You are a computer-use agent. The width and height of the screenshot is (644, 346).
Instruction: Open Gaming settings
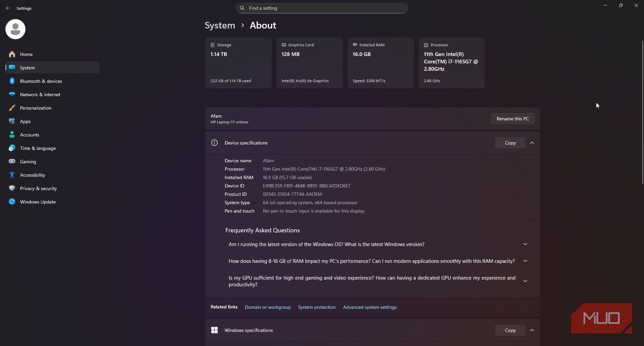[x=52, y=161]
